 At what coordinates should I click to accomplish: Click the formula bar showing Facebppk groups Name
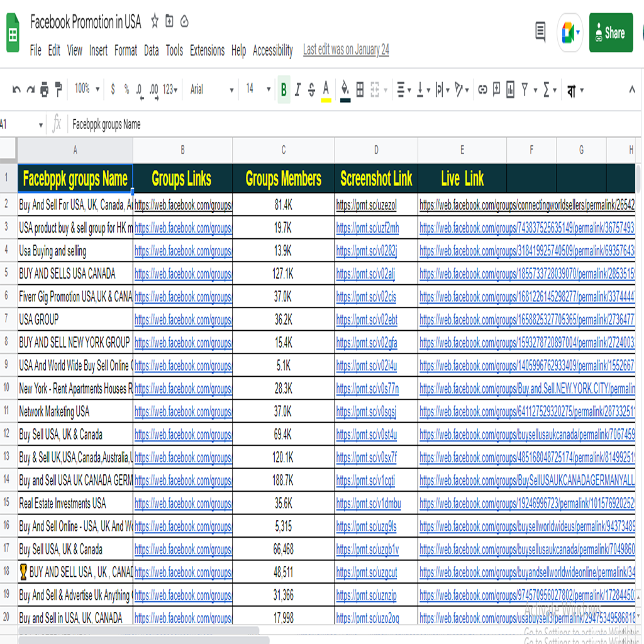click(x=353, y=124)
